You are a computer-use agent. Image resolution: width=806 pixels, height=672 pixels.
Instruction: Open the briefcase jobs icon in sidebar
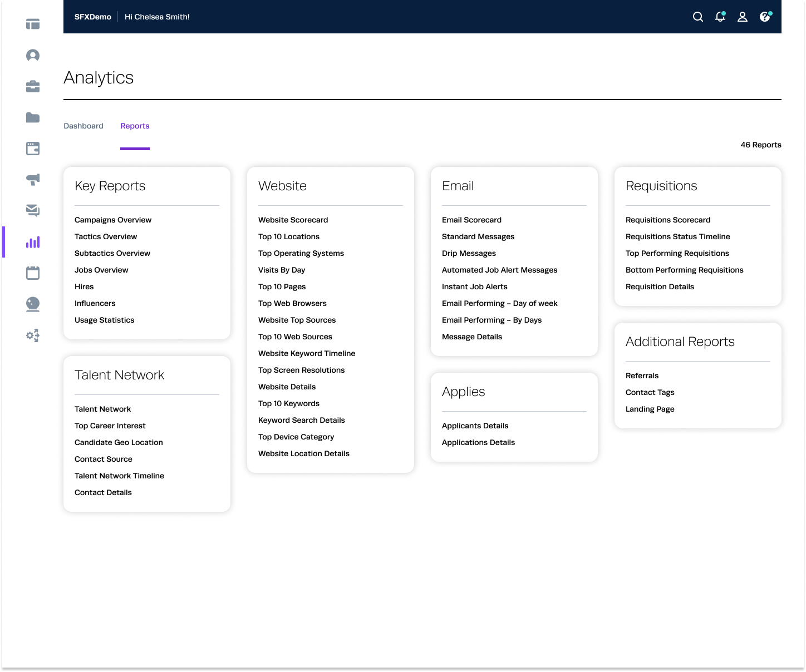[x=33, y=86]
